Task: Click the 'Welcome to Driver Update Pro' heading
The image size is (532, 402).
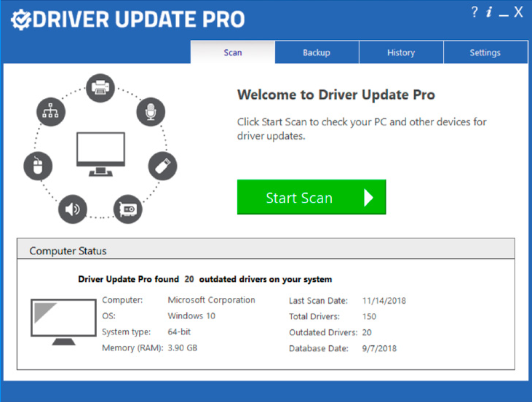Action: (336, 95)
